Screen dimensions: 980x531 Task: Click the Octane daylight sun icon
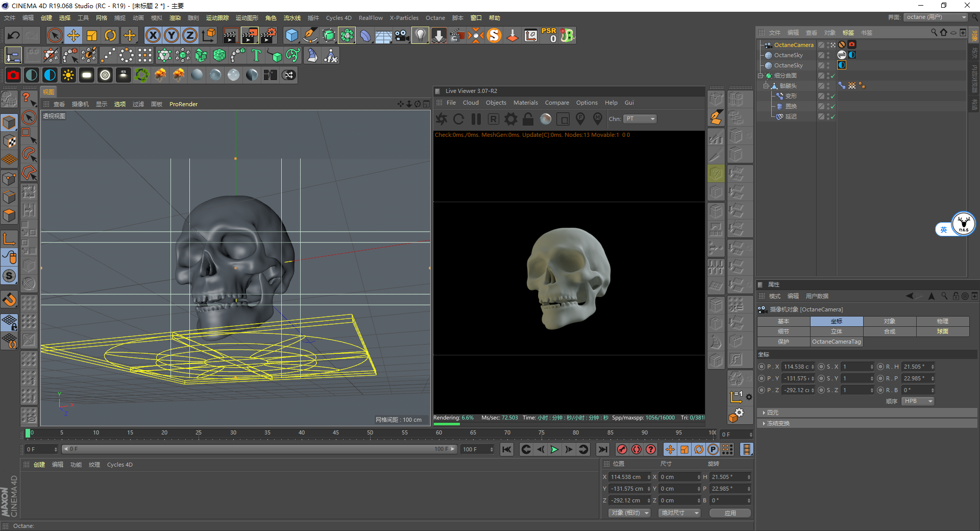(68, 75)
